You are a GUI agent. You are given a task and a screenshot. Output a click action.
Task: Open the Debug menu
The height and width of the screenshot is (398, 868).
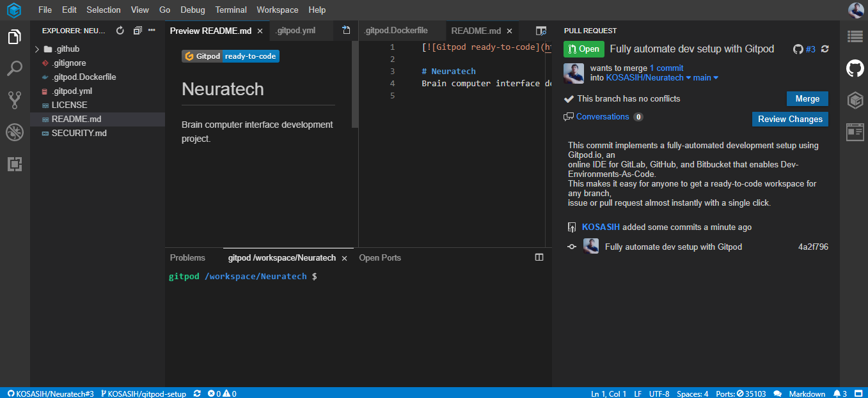(193, 10)
